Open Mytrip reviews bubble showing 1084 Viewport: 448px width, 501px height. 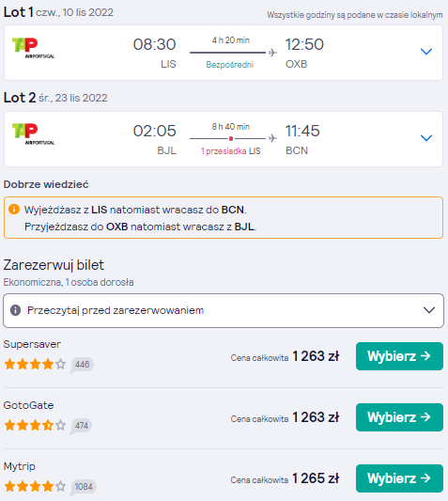tap(83, 487)
